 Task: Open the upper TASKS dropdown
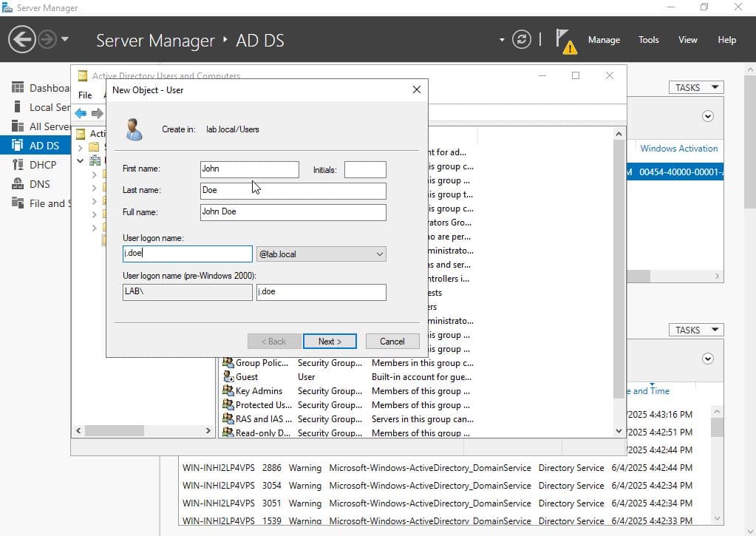point(695,87)
